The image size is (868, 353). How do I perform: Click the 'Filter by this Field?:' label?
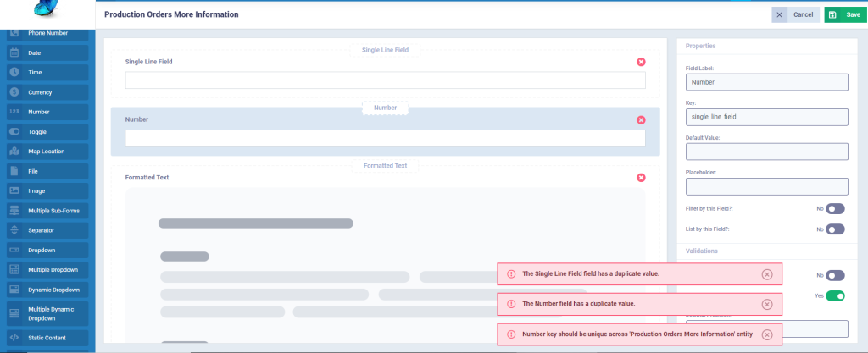709,209
